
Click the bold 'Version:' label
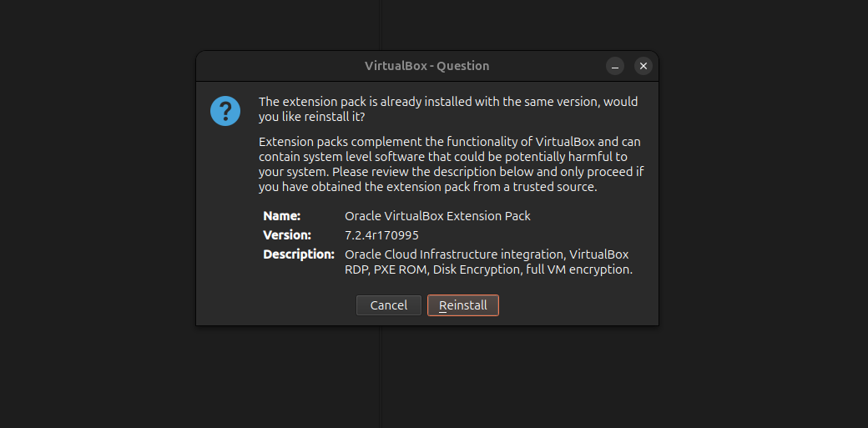[x=287, y=235]
